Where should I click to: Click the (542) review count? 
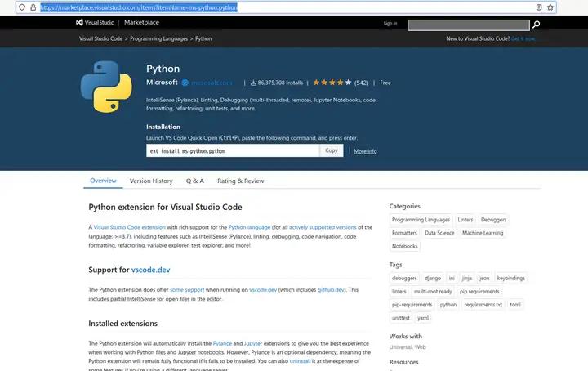tap(362, 83)
